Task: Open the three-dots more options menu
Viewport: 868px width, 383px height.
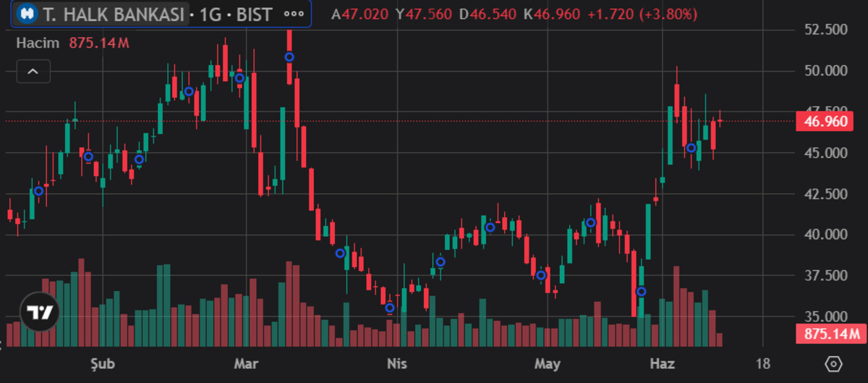Action: click(x=294, y=14)
